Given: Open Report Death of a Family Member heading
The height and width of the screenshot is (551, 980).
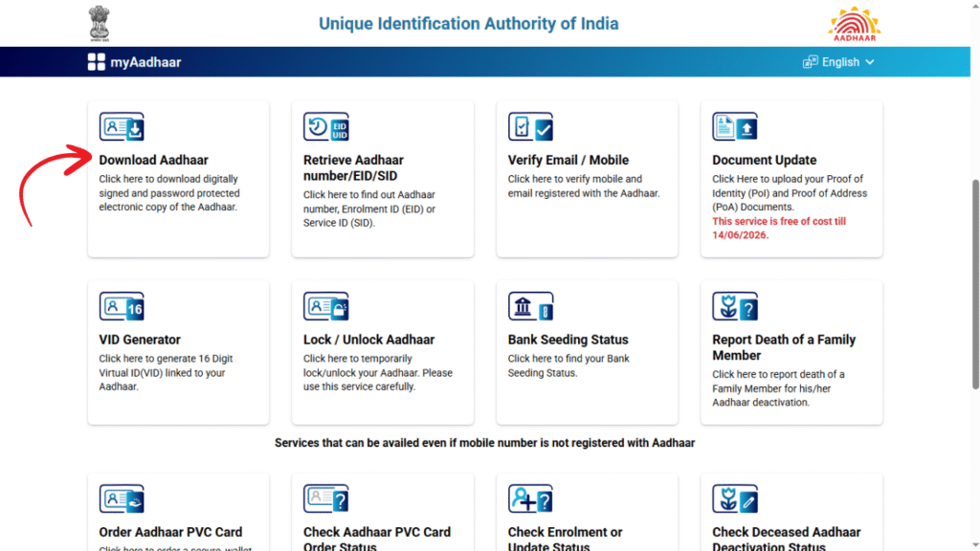Looking at the screenshot, I should (x=784, y=347).
